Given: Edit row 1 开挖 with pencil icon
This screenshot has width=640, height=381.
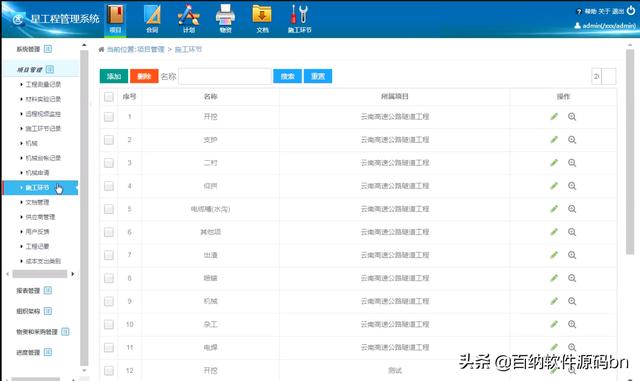Looking at the screenshot, I should (554, 116).
